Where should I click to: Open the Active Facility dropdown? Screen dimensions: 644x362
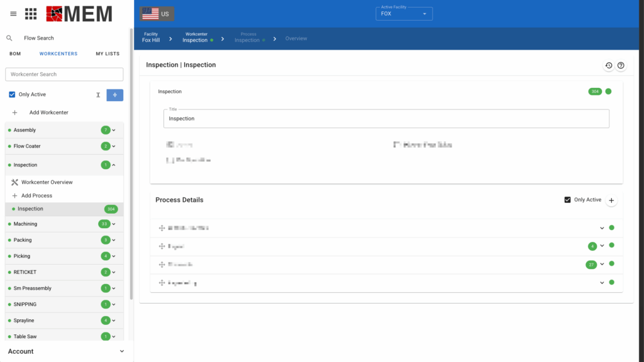[404, 13]
